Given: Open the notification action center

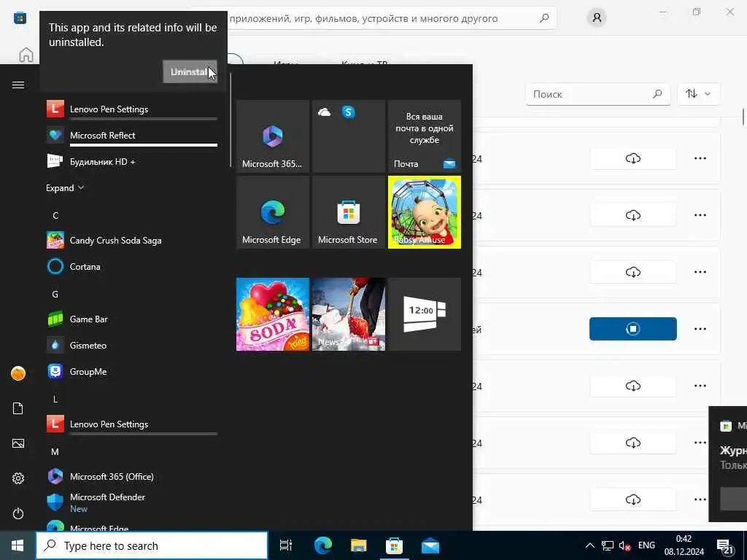Looking at the screenshot, I should [725, 545].
